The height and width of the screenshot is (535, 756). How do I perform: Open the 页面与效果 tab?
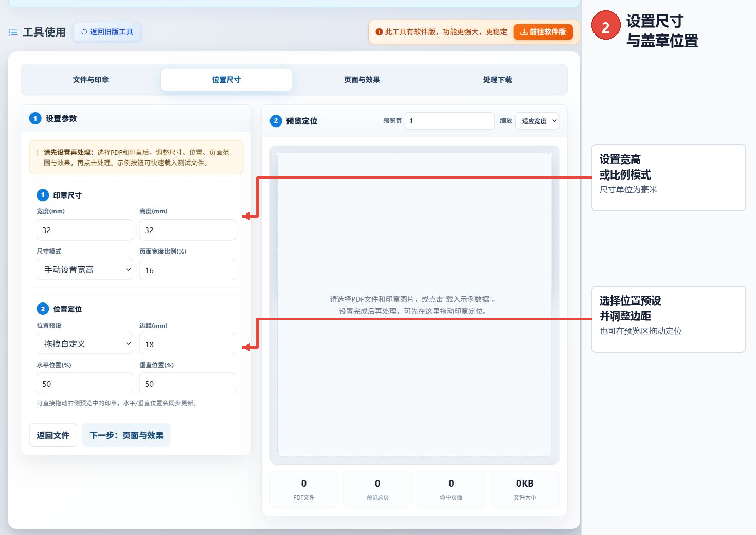[x=362, y=80]
